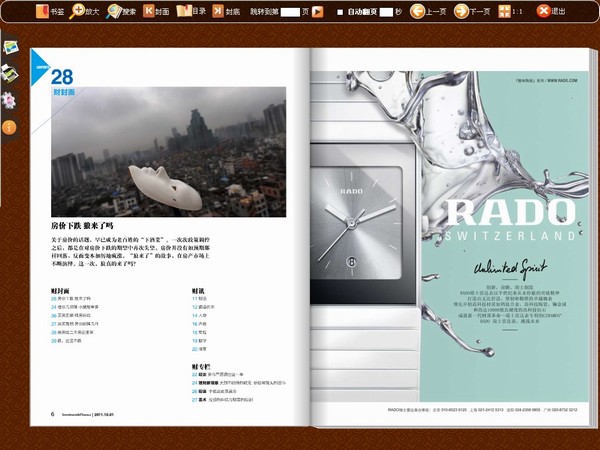Image resolution: width=600 pixels, height=450 pixels.
Task: Go to previous page with 上一页
Action: coord(428,11)
